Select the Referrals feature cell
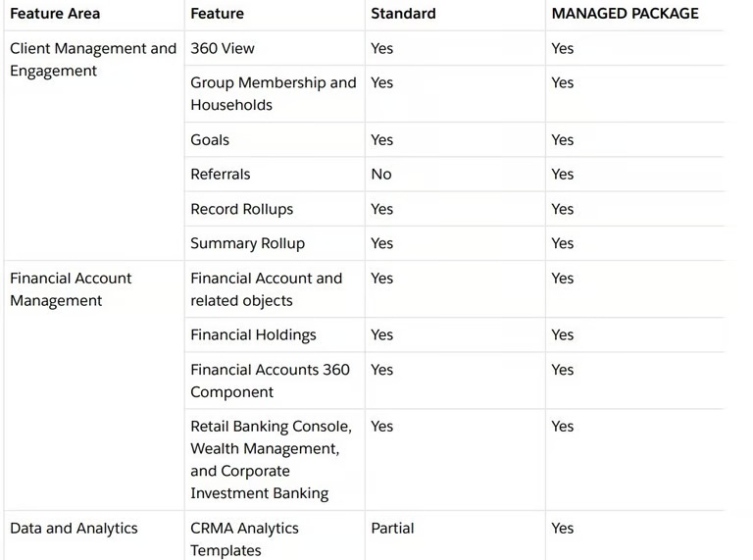 [221, 175]
